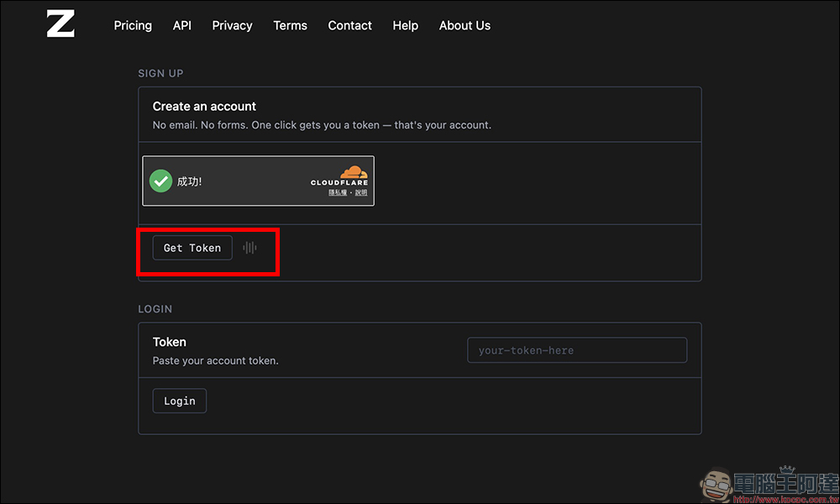Image resolution: width=840 pixels, height=504 pixels.
Task: Visit the About Us page
Action: 465,25
